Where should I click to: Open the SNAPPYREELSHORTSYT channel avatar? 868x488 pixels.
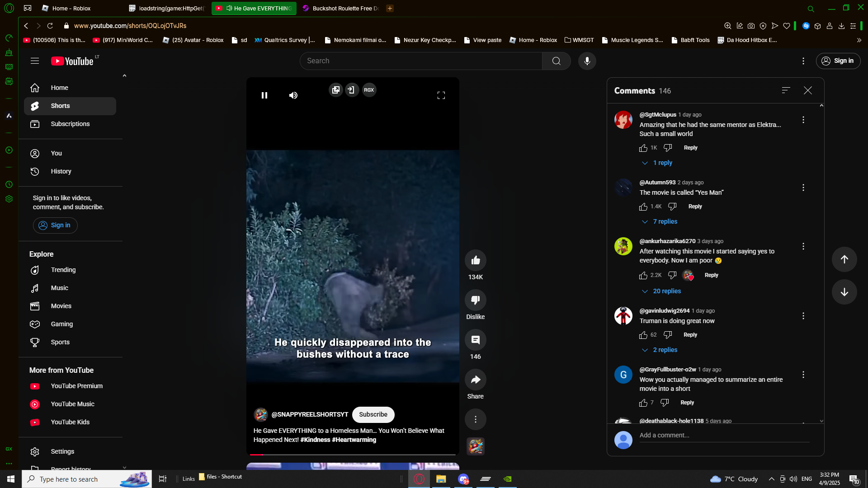click(261, 414)
